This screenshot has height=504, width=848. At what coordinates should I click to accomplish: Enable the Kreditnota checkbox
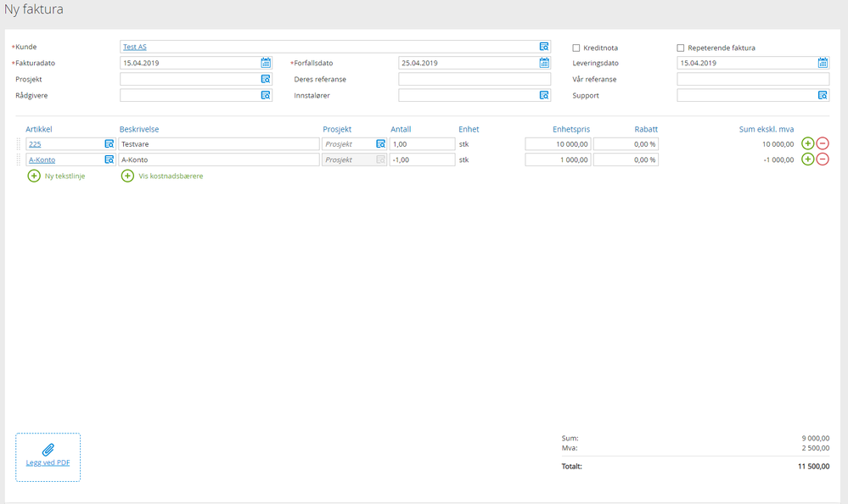point(576,48)
